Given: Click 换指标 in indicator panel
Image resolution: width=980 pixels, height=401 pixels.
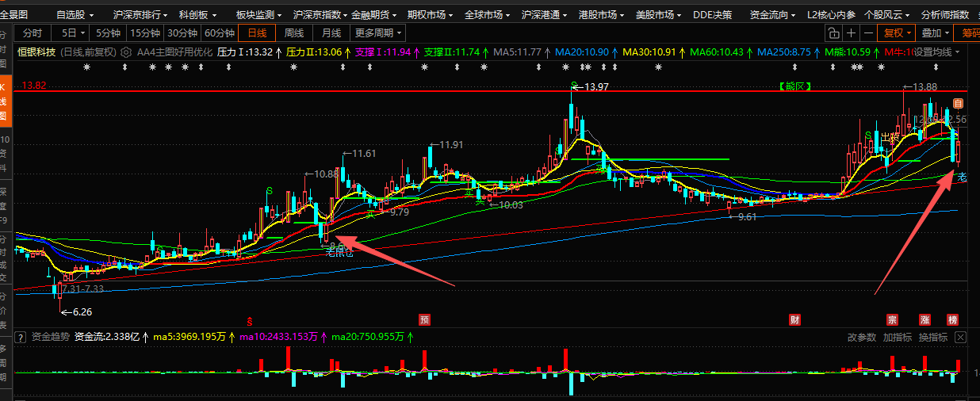Looking at the screenshot, I should click(x=932, y=337).
